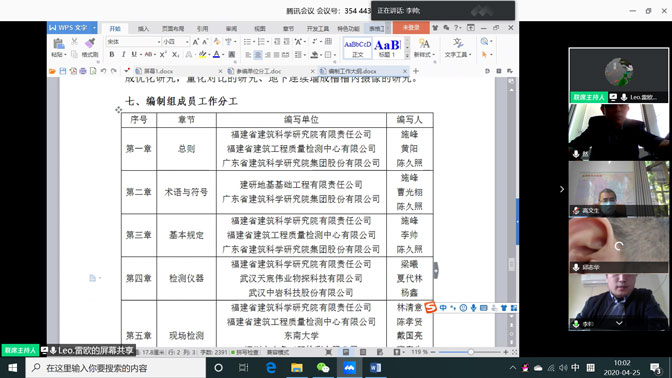Click the taskbar search input field
The width and height of the screenshot is (672, 378).
point(116,368)
